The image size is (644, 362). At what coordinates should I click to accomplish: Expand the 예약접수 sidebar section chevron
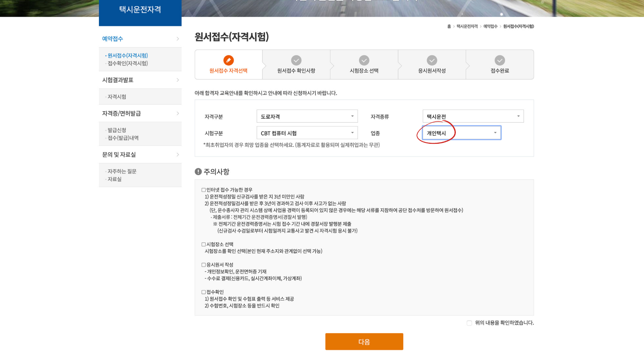coord(178,39)
